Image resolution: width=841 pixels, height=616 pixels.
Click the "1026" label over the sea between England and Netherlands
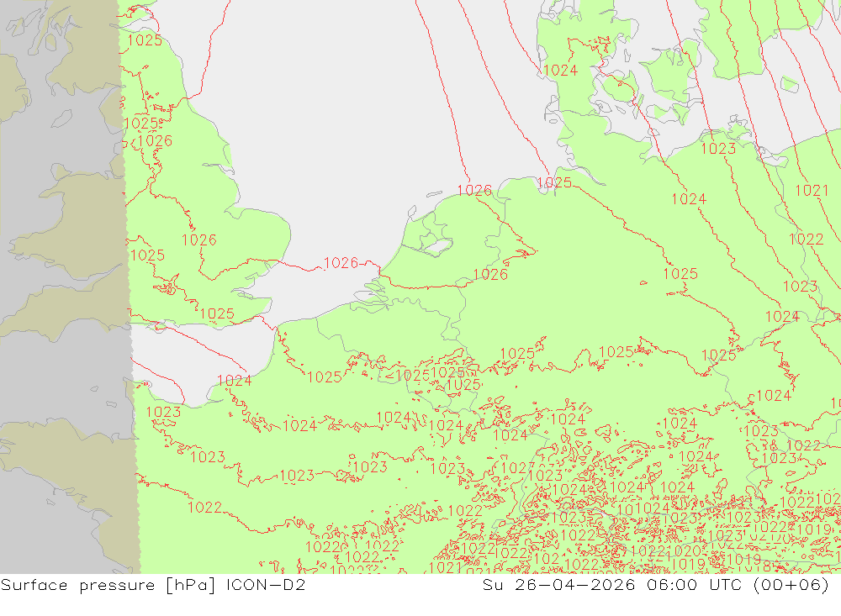(341, 263)
